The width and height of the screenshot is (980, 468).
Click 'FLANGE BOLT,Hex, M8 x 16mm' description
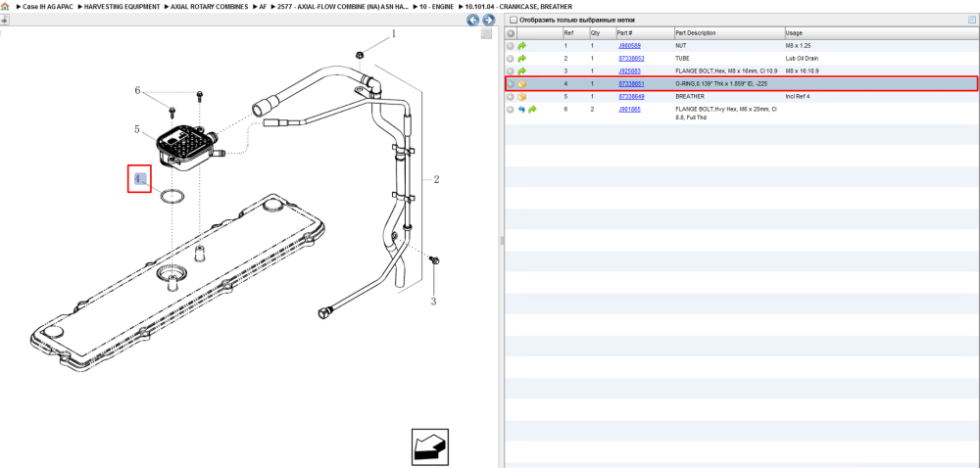[x=727, y=71]
